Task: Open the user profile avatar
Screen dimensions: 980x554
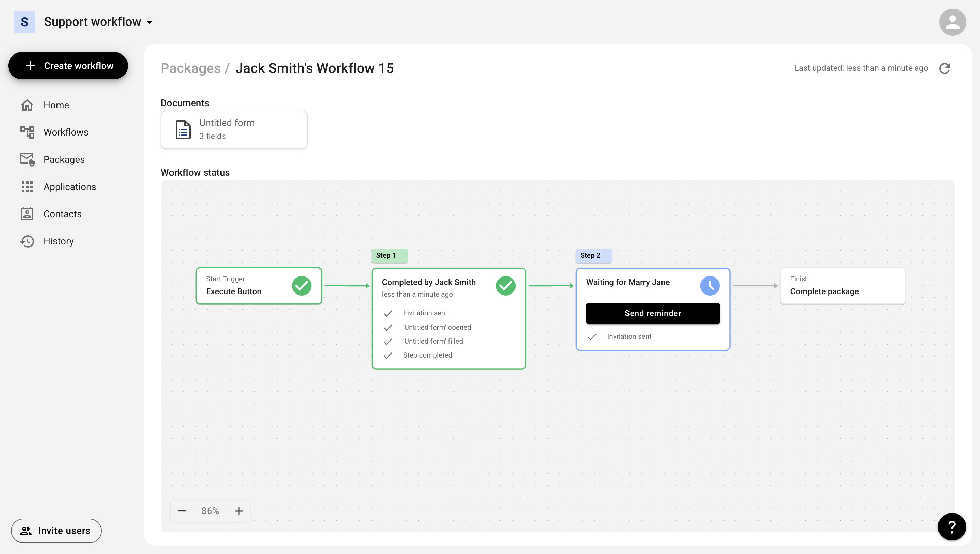Action: [952, 22]
